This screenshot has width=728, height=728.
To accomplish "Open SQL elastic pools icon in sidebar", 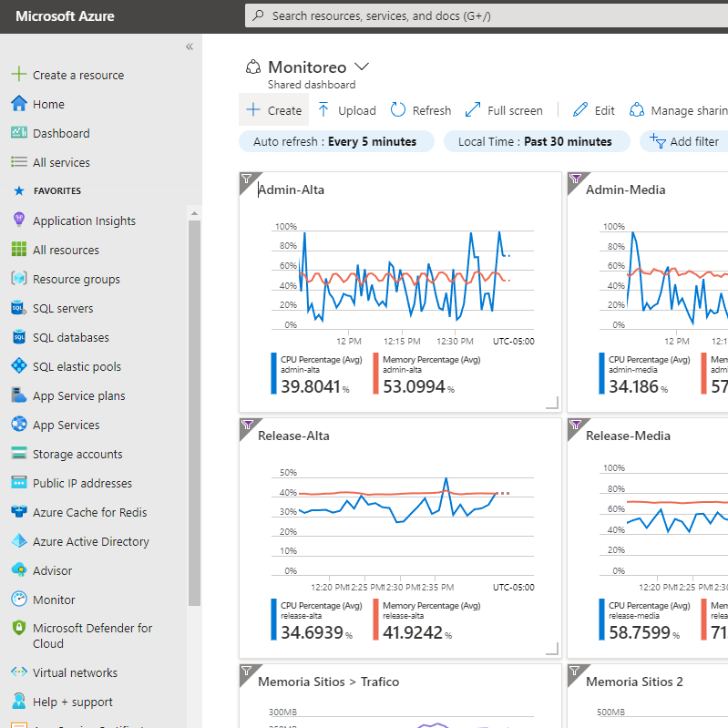I will coord(18,366).
